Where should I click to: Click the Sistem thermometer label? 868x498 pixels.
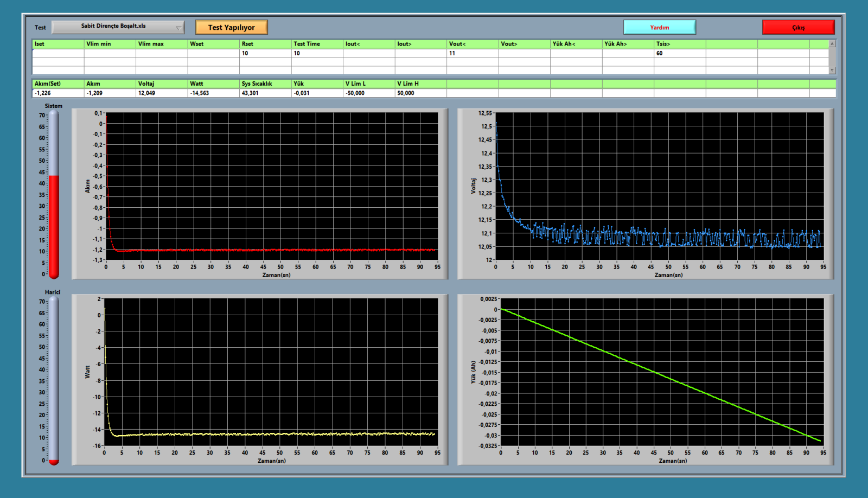[53, 106]
